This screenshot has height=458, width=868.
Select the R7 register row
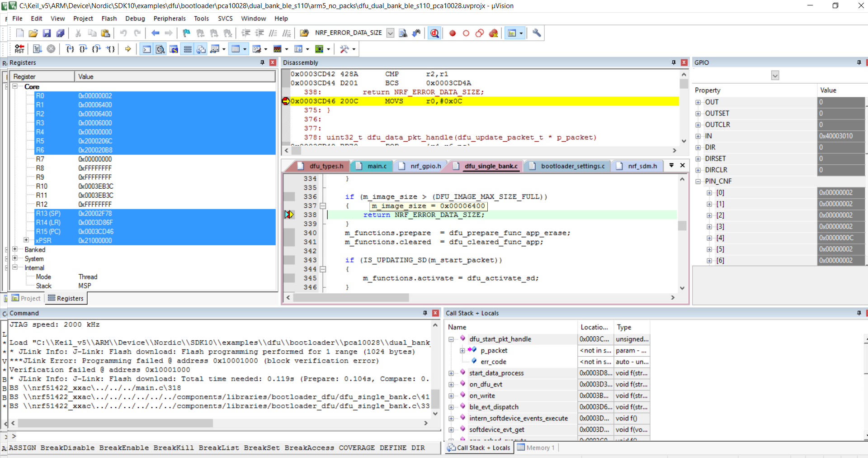[155, 159]
